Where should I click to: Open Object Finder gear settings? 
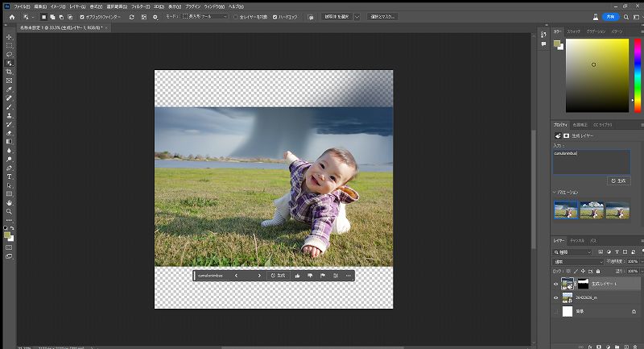[x=155, y=17]
